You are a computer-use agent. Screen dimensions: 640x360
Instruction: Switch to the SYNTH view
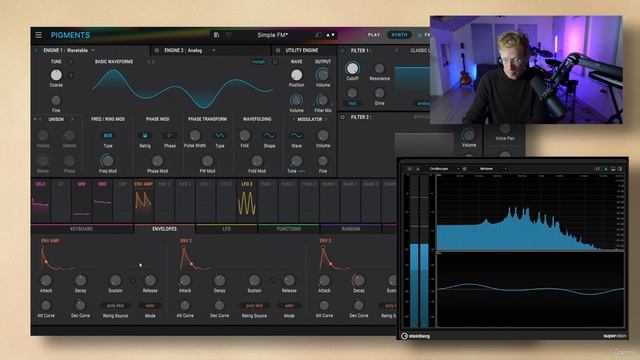[399, 35]
